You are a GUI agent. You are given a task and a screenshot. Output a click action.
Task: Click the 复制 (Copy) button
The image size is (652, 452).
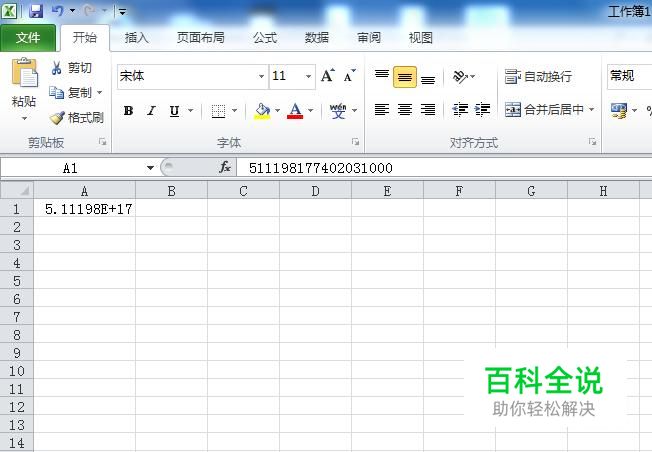70,92
